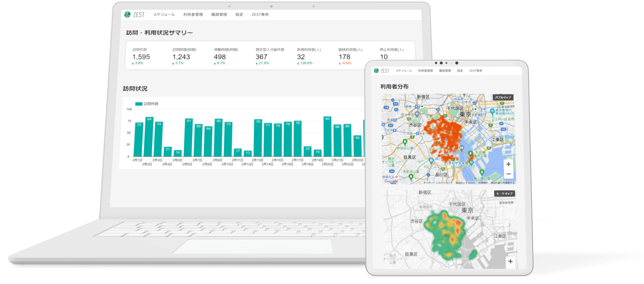644x284 pixels.
Task: Click the Google logo on the map
Action: pos(391,181)
